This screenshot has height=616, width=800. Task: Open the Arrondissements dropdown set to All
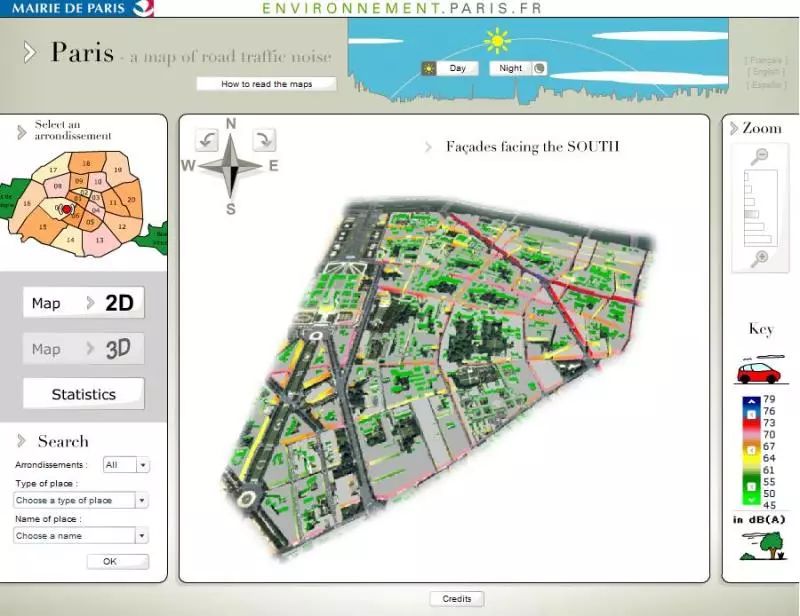pos(127,465)
